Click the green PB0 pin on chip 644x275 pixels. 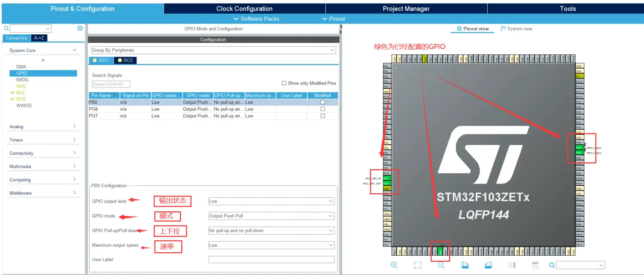point(440,251)
